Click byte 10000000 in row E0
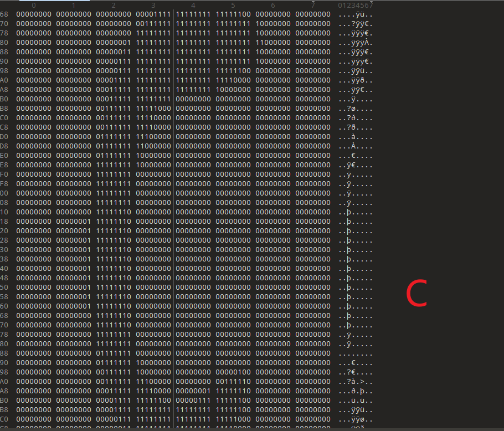Viewport: 504px width, 431px height. pyautogui.click(x=153, y=156)
